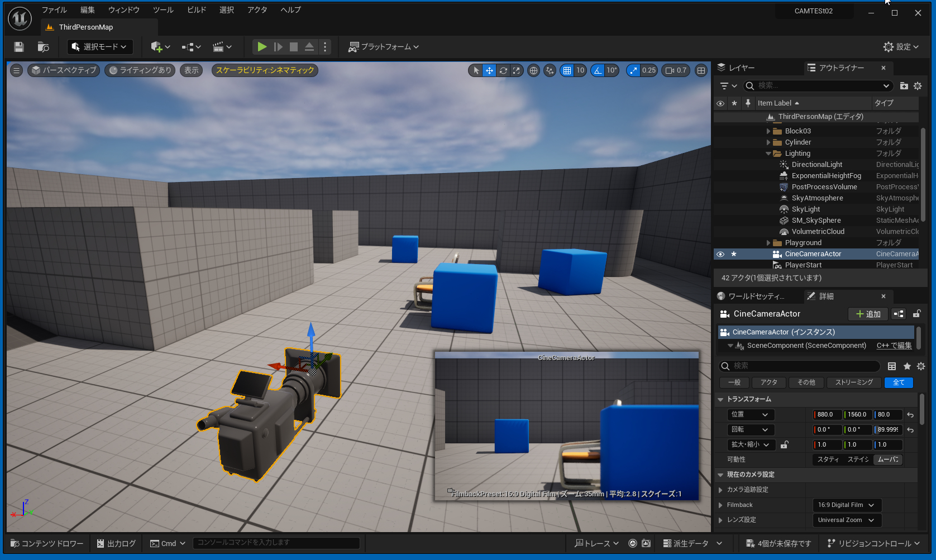Select the rotate transform tool in the viewport
This screenshot has width=936, height=560.
pyautogui.click(x=503, y=70)
